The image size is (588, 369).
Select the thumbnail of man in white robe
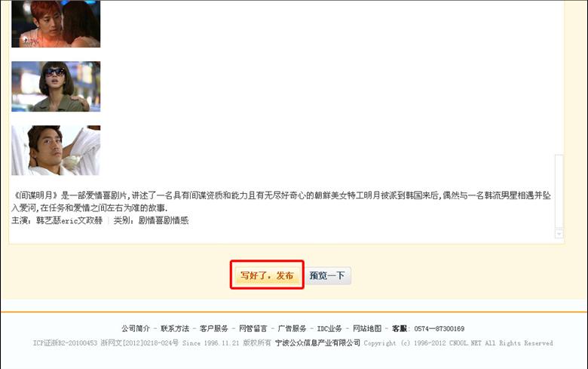(56, 150)
